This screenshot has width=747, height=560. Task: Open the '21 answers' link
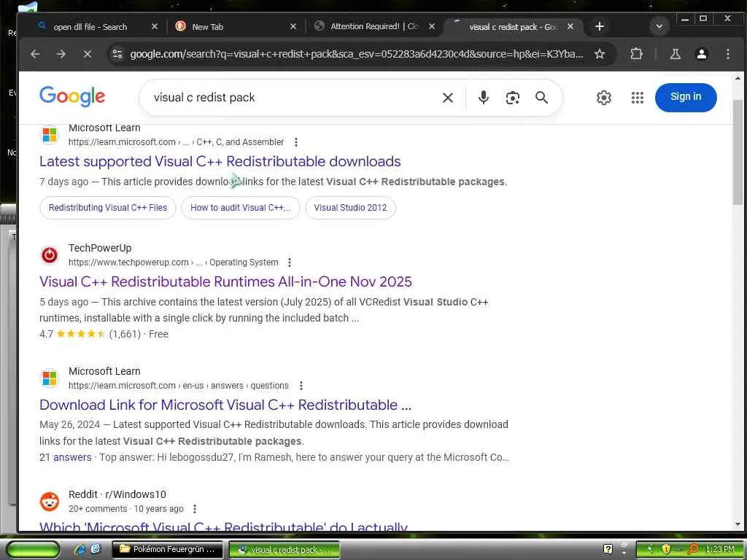[x=65, y=457]
